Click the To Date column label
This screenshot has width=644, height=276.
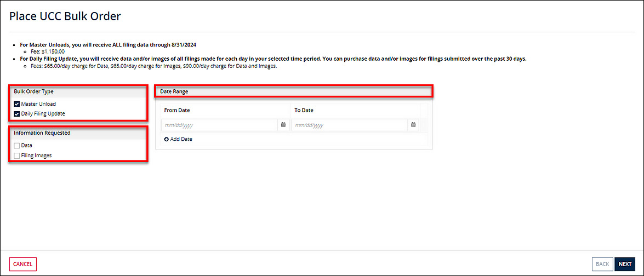304,110
